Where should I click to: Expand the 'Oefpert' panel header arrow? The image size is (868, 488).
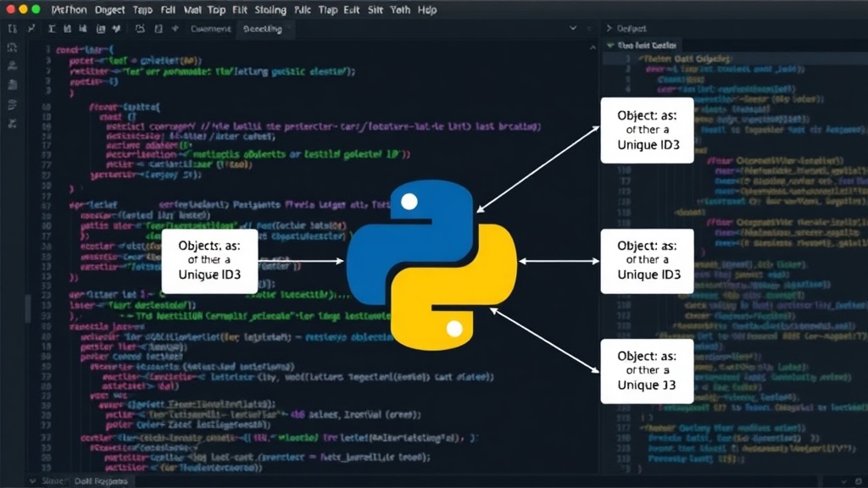609,28
